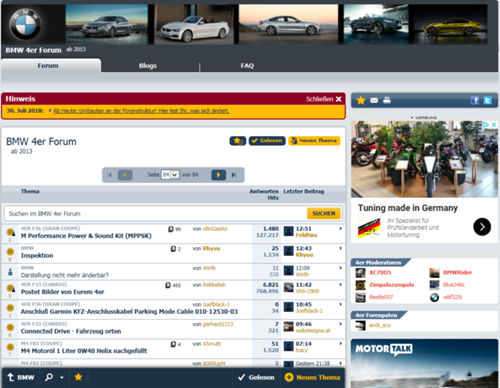Switch to the Blogs tab
The image size is (500, 388).
[148, 66]
